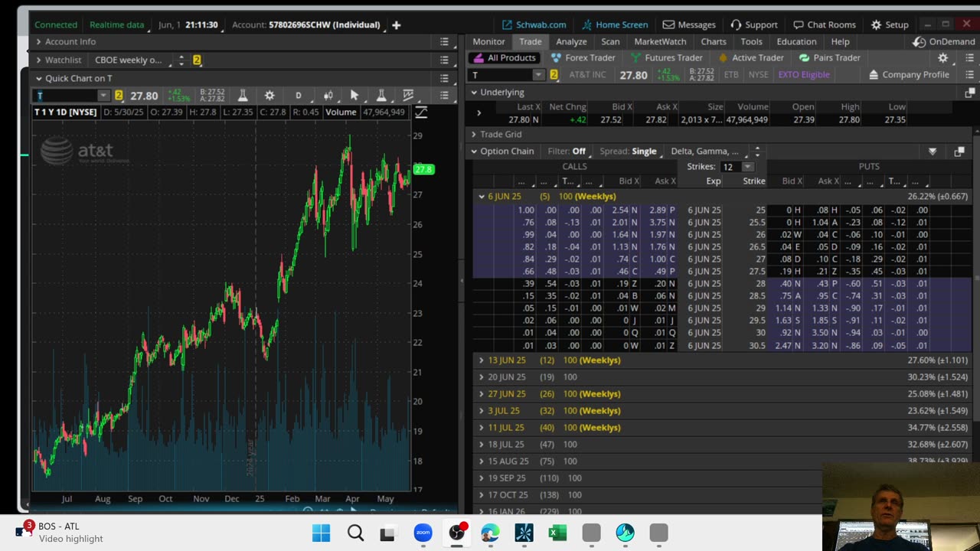Open the Charts tab

(x=713, y=41)
